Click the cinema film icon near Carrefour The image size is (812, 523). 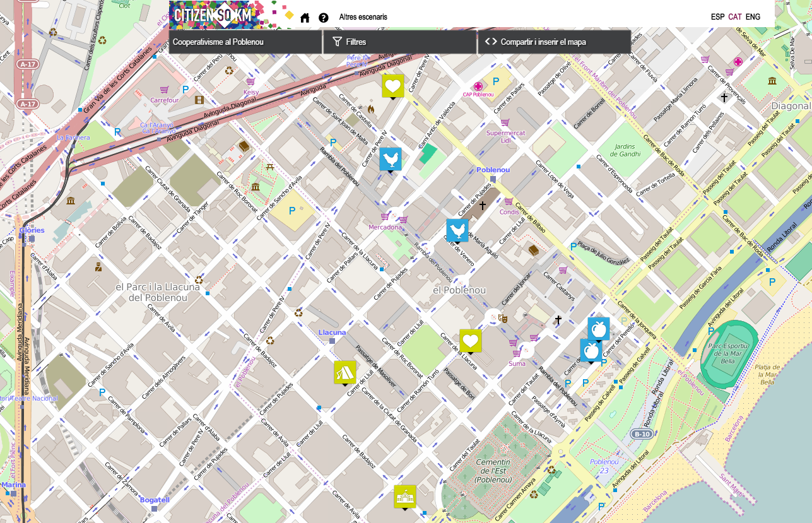(199, 100)
